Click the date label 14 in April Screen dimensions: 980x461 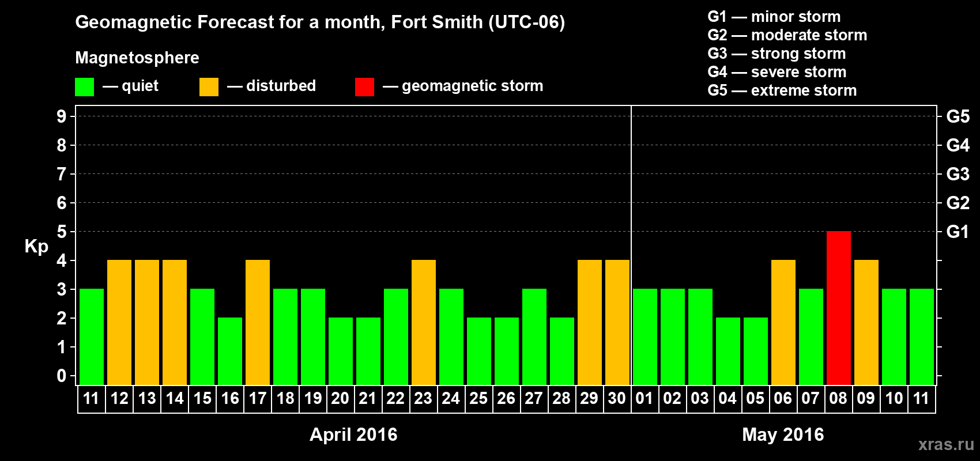coord(175,399)
